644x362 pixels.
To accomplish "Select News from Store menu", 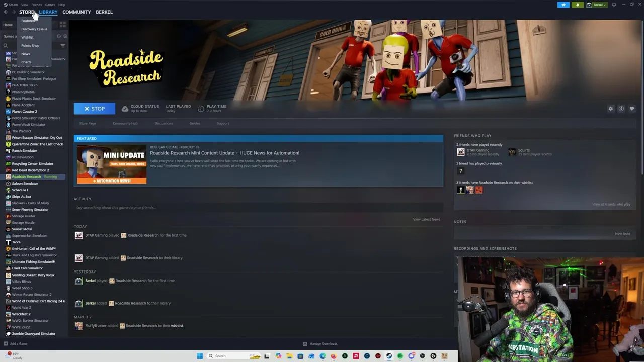I will (x=25, y=54).
